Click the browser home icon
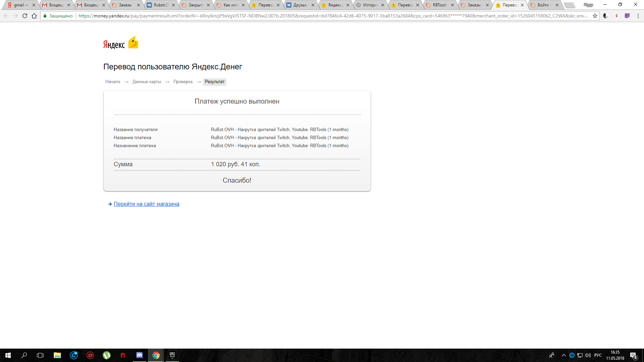Image resolution: width=644 pixels, height=362 pixels. pyautogui.click(x=34, y=16)
